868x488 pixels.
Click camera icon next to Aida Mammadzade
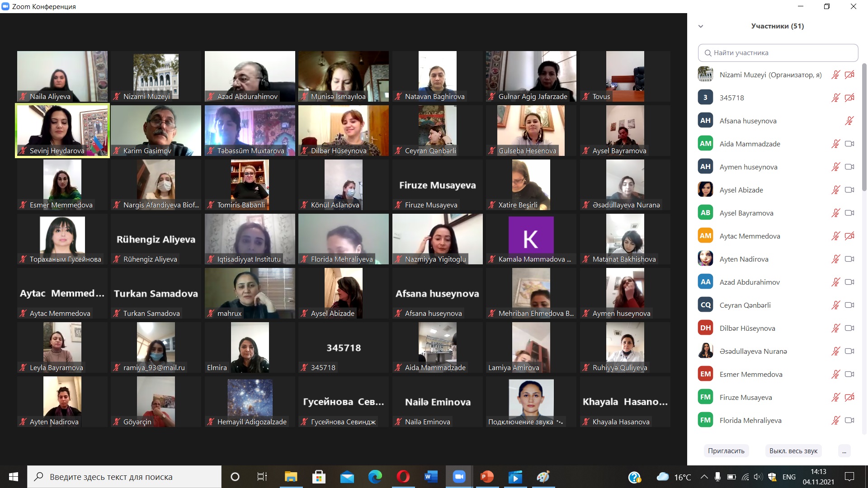pos(849,144)
